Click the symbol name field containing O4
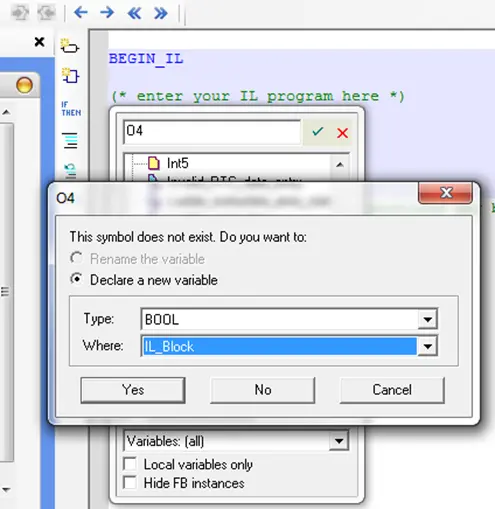Viewport: 495px width, 509px height. tap(212, 132)
